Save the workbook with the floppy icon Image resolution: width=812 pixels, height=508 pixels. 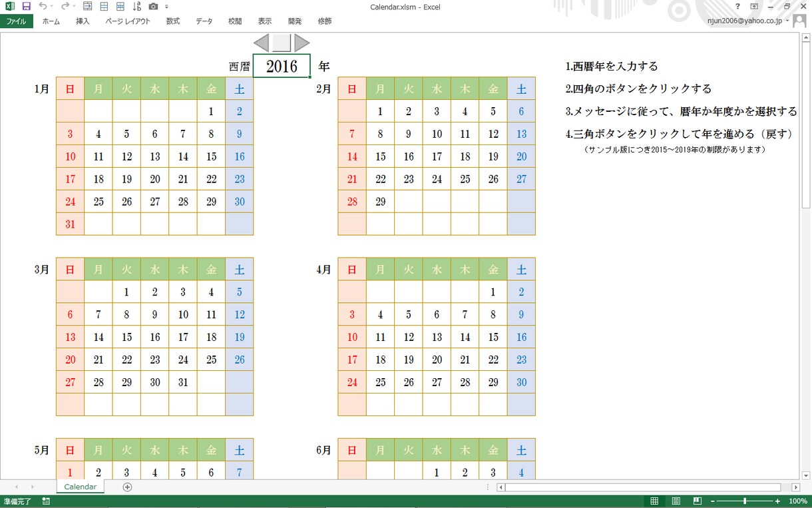click(x=26, y=6)
